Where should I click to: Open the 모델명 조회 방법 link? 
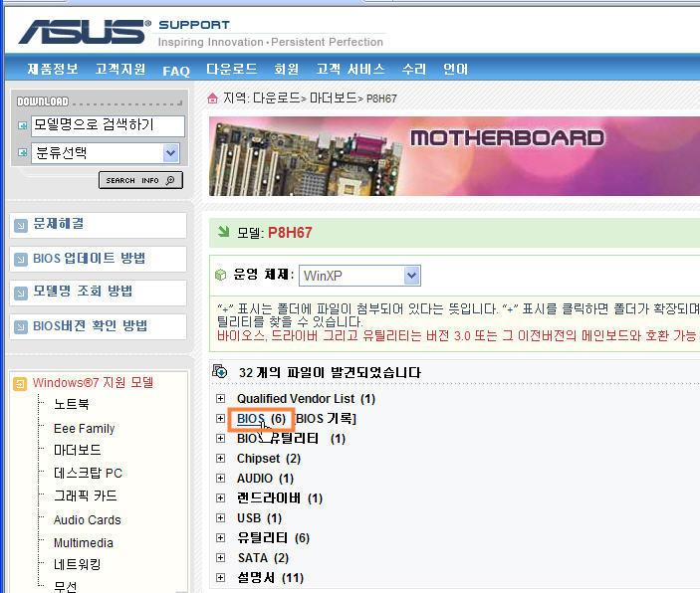83,292
